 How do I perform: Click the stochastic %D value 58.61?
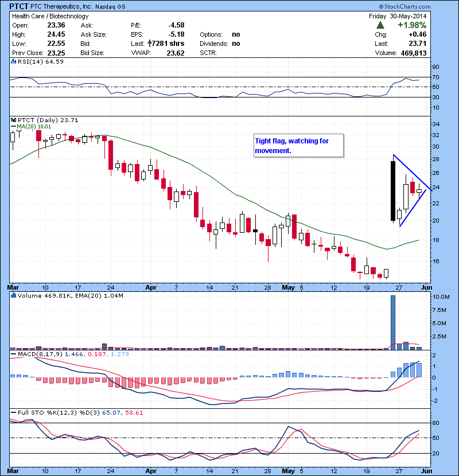click(134, 412)
